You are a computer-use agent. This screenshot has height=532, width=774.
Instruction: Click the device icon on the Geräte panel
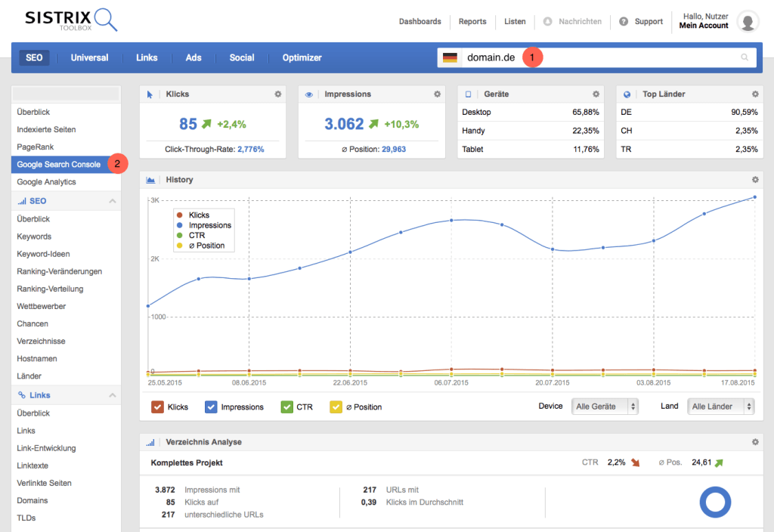[466, 94]
